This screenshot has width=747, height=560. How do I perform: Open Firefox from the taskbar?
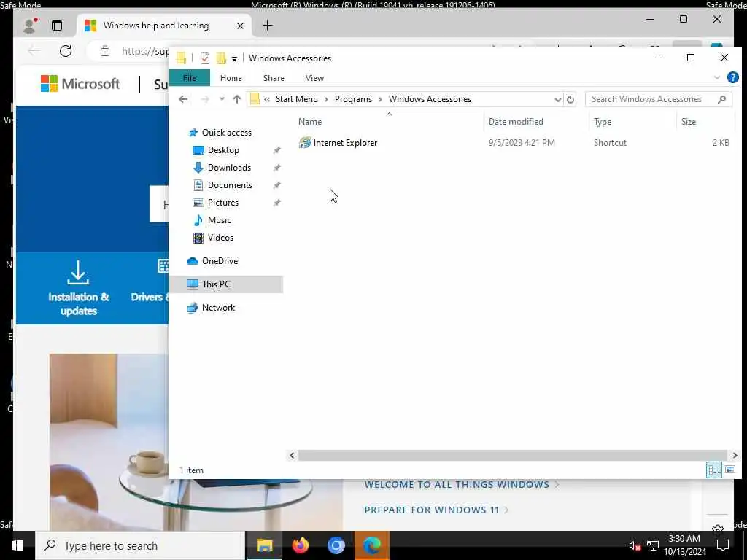[300, 545]
